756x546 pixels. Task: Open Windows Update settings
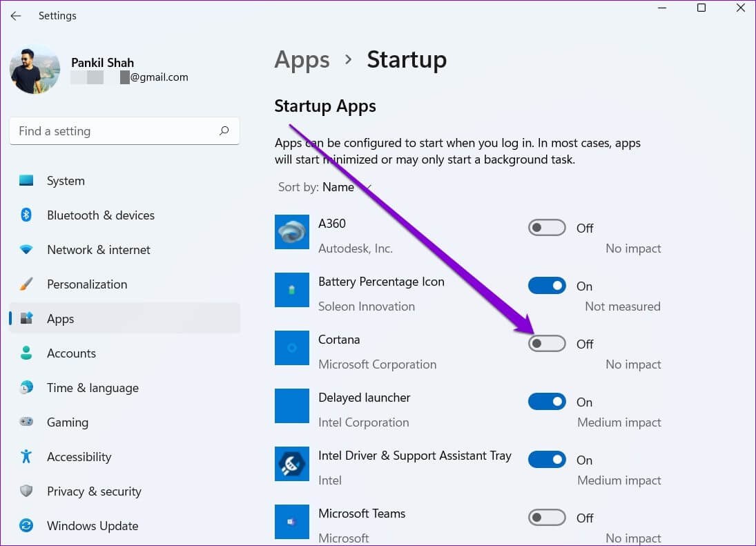pos(124,525)
